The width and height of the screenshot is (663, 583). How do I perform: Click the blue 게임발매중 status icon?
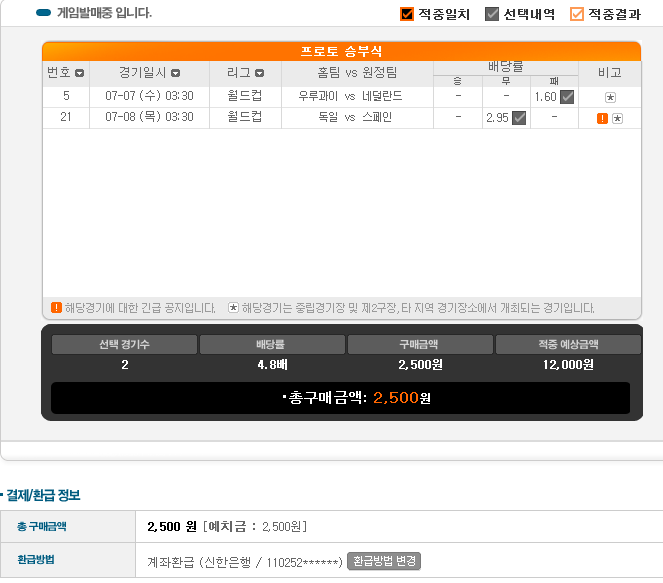pyautogui.click(x=44, y=13)
